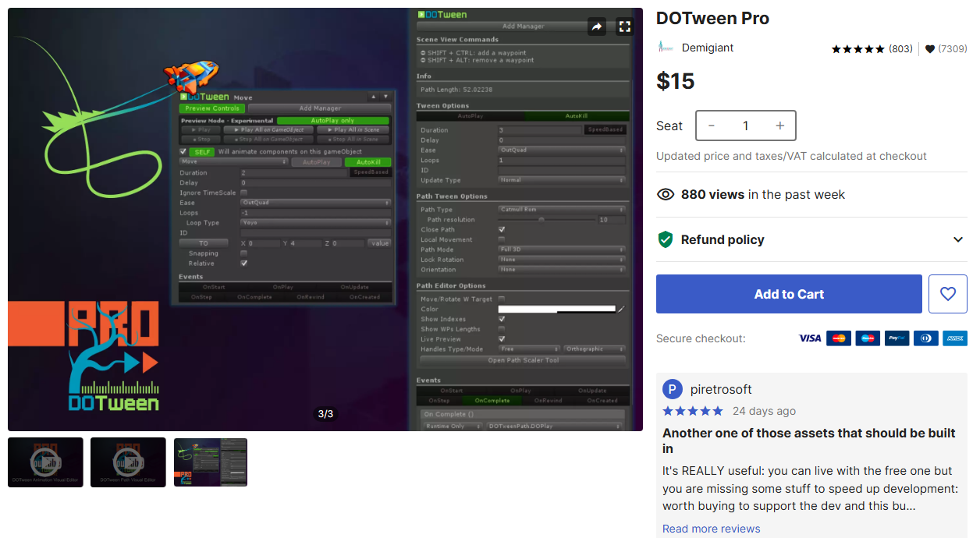Image resolution: width=980 pixels, height=538 pixels.
Task: Click the five-star rating next to (803)
Action: tap(857, 49)
